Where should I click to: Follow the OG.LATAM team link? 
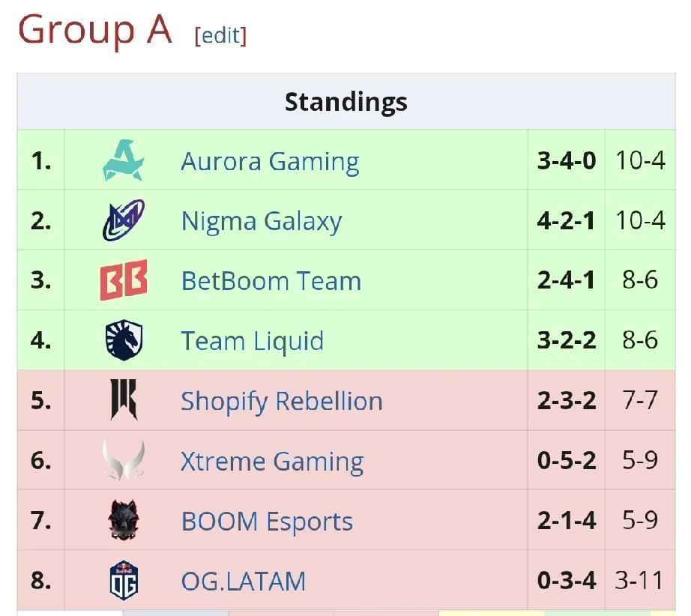pos(244,582)
